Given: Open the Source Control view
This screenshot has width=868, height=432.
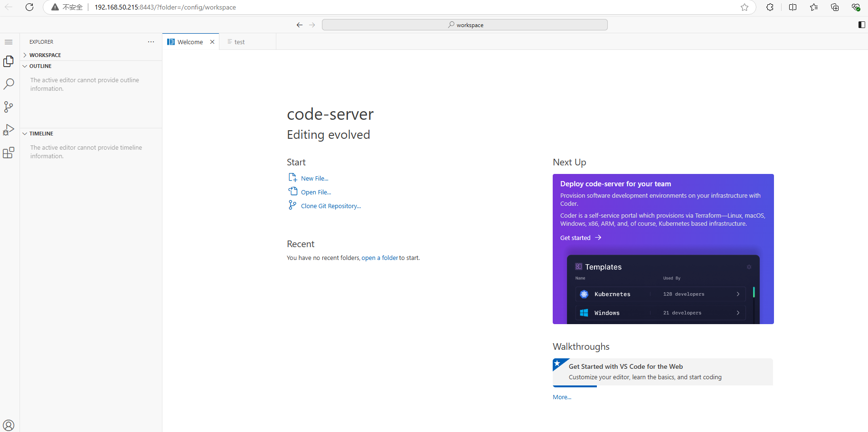Looking at the screenshot, I should tap(9, 106).
